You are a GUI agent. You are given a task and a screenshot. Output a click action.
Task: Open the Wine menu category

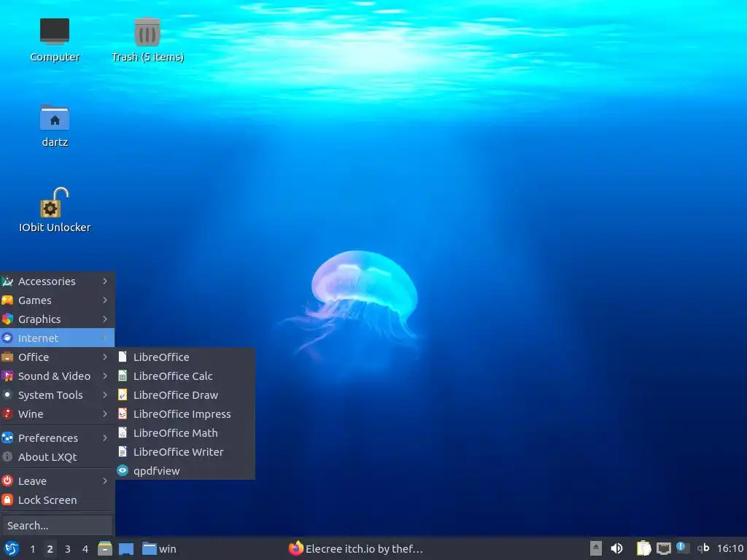pos(57,414)
